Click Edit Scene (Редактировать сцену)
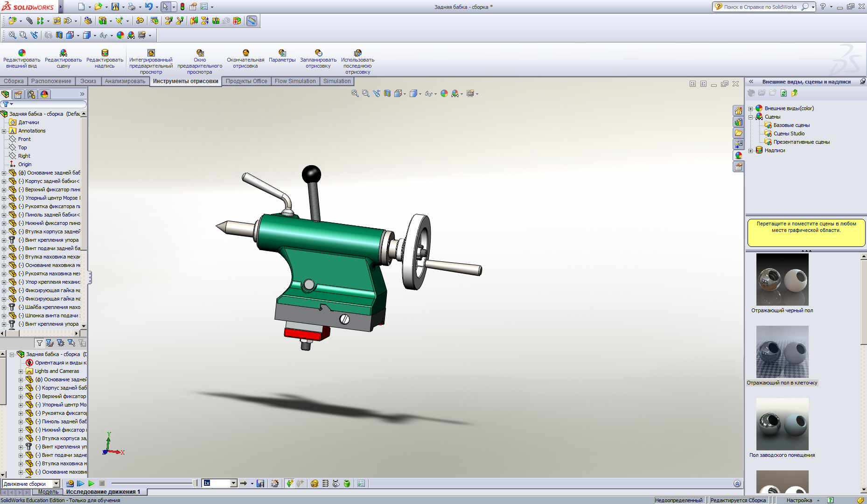This screenshot has width=867, height=504. click(x=63, y=59)
